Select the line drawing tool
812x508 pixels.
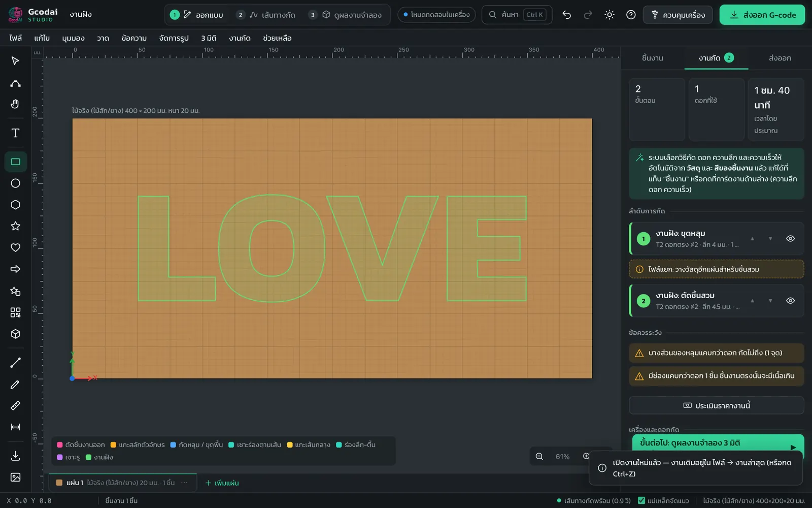pos(15,363)
